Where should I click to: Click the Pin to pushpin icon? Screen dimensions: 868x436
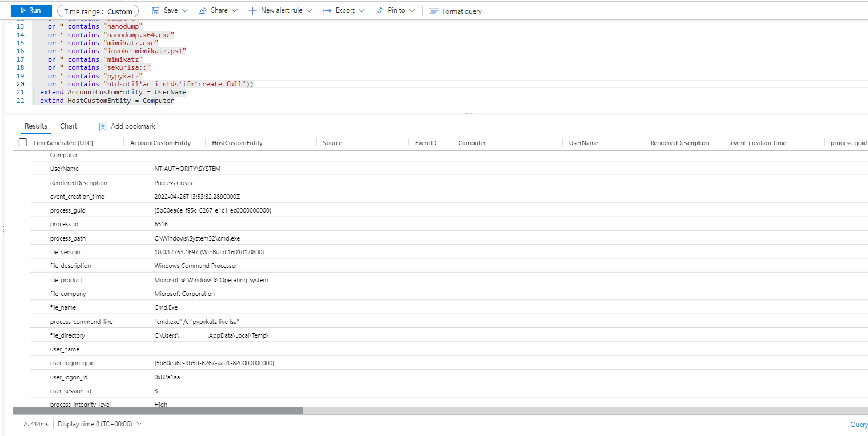coord(379,11)
